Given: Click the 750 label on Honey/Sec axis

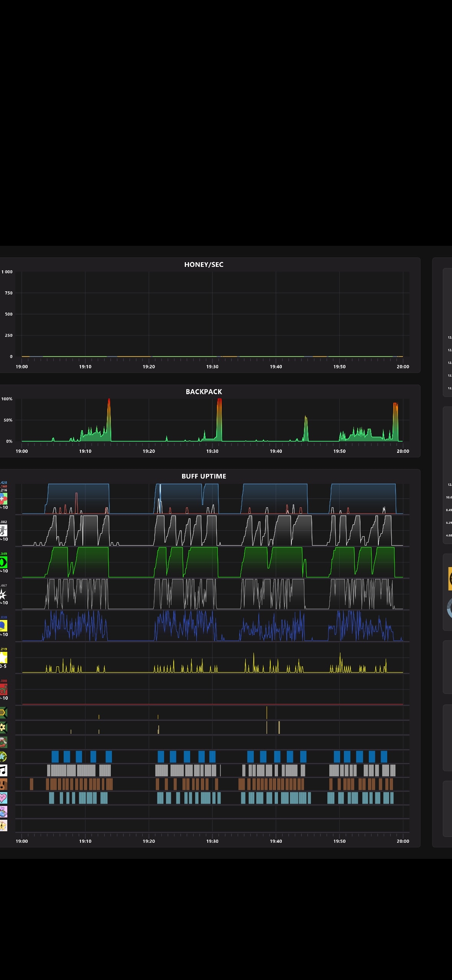Looking at the screenshot, I should tap(8, 293).
